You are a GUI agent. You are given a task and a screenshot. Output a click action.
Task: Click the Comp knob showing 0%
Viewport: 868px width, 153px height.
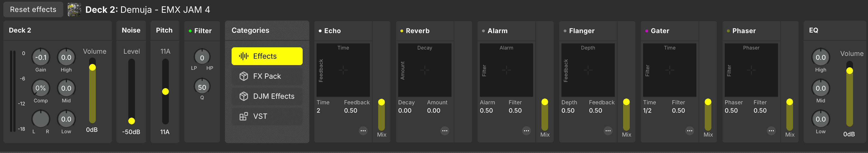tap(41, 88)
